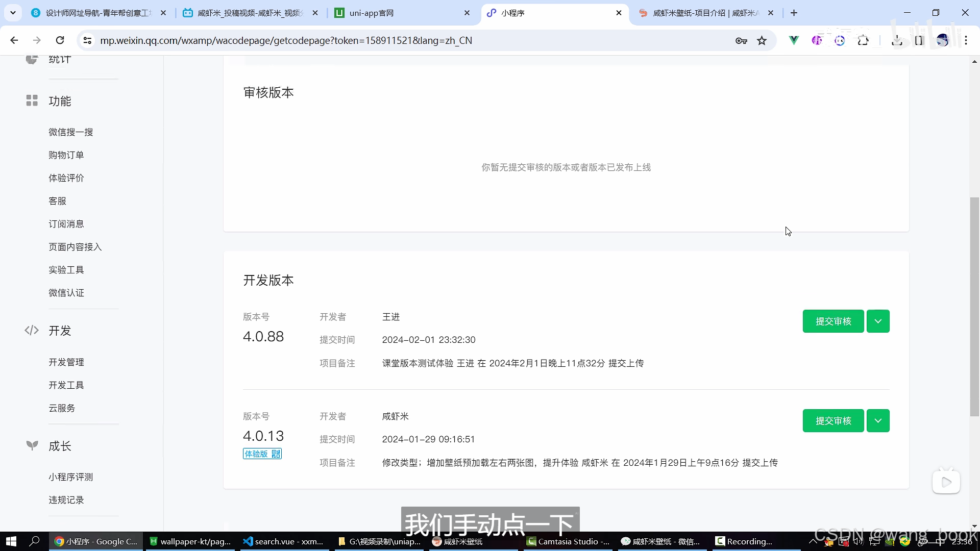This screenshot has height=551, width=980.
Task: Open 开发工具 in the sidebar
Action: pyautogui.click(x=66, y=385)
